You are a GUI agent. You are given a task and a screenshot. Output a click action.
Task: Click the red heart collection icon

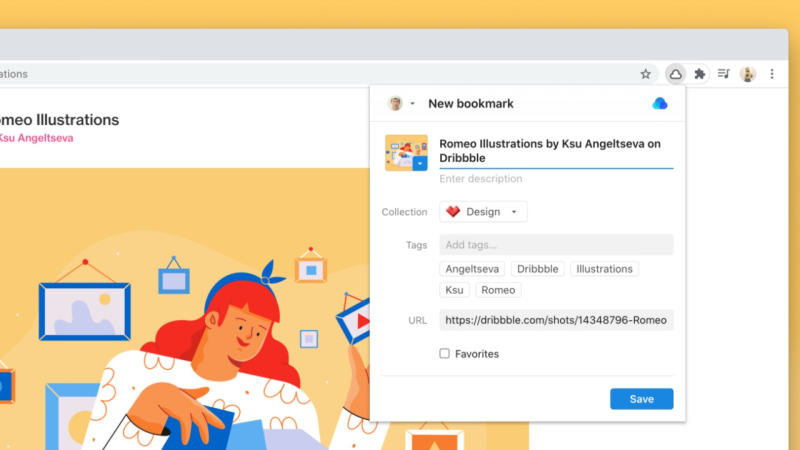click(453, 211)
